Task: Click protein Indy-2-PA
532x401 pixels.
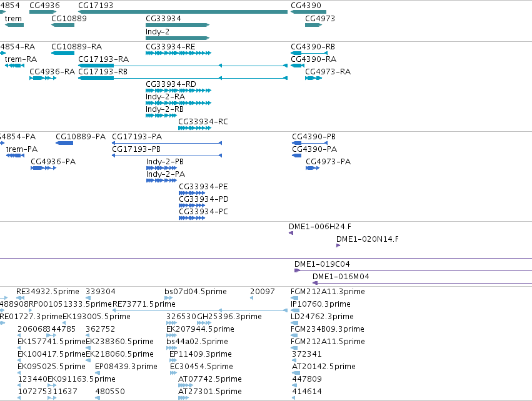Action: 161,181
